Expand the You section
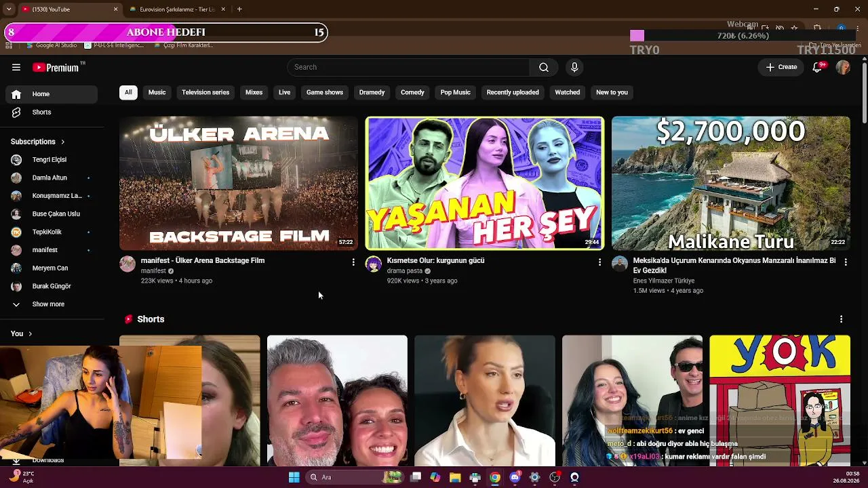This screenshot has width=868, height=488. [x=22, y=333]
